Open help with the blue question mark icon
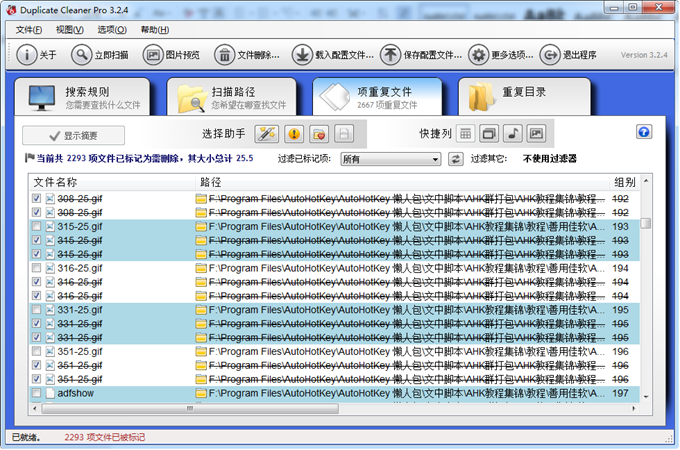This screenshot has height=450, width=680. coord(644,132)
